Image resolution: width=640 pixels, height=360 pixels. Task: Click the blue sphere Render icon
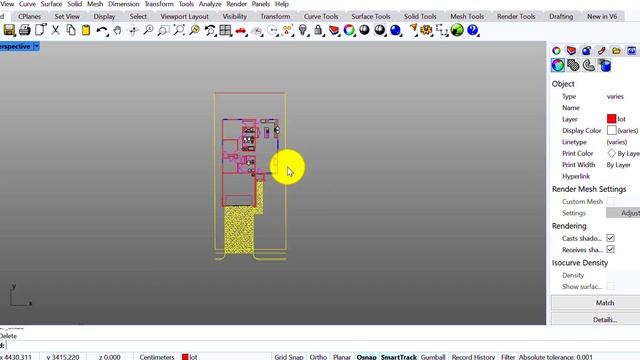click(396, 30)
